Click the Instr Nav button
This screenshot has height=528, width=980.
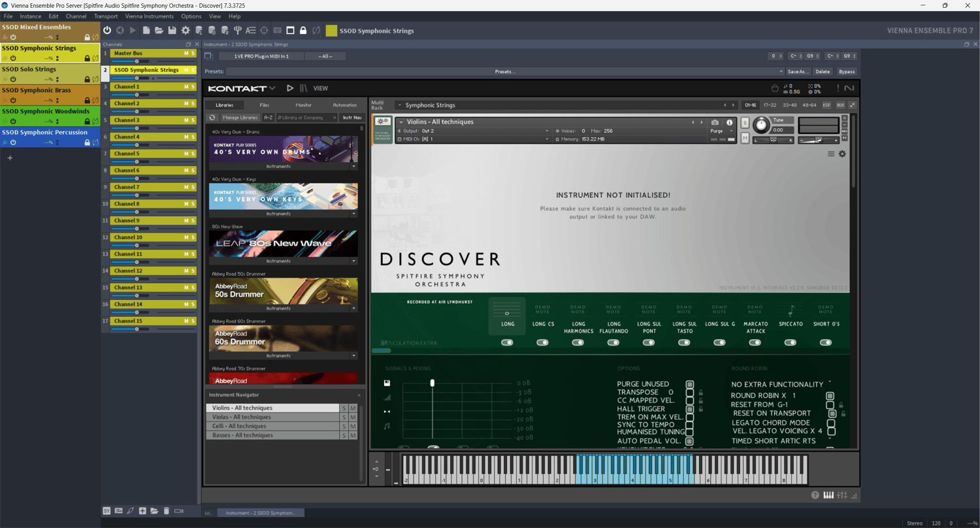click(352, 118)
